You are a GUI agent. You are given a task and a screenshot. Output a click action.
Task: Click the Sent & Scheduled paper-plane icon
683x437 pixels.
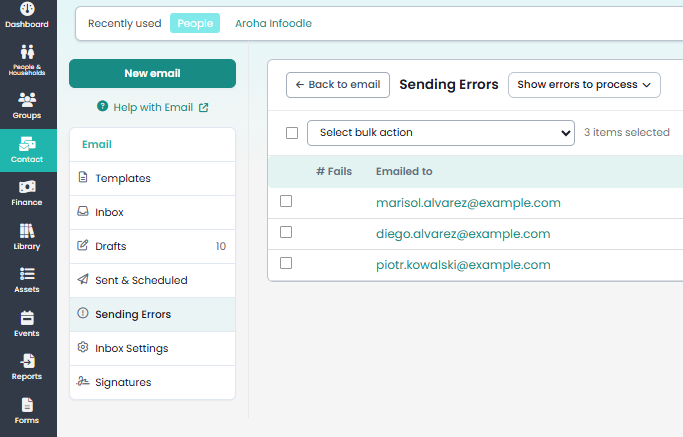tap(83, 279)
